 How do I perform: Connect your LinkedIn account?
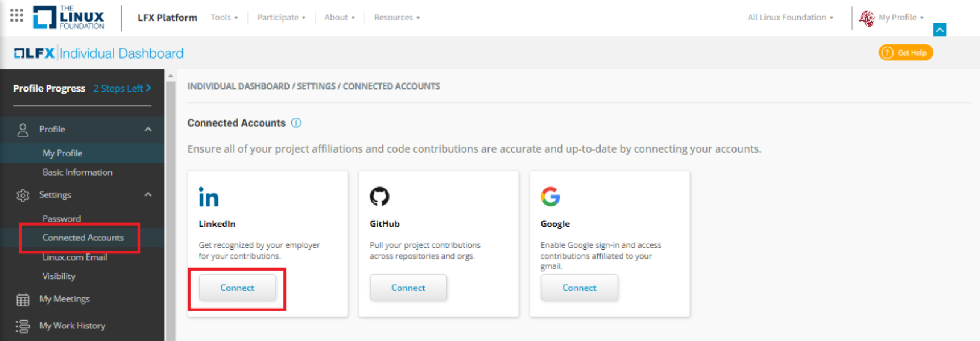pyautogui.click(x=237, y=288)
